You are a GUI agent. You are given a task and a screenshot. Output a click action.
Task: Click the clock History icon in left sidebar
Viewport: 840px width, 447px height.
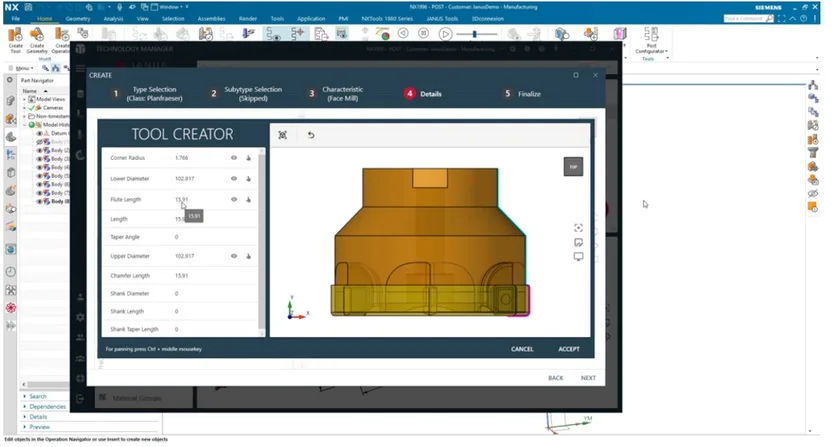tap(11, 272)
